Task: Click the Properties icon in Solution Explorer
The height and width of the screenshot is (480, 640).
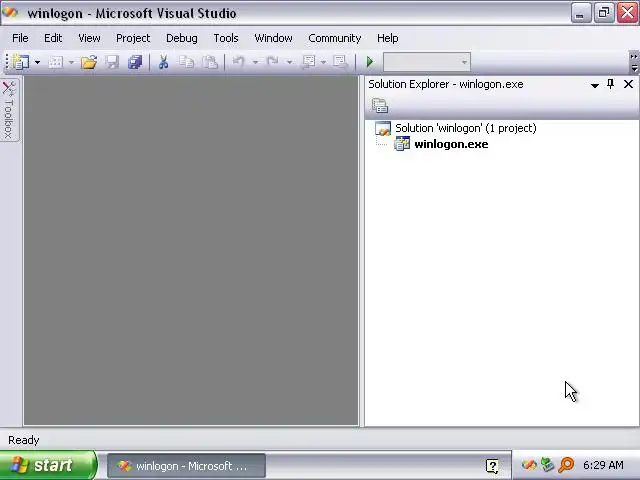Action: coord(380,106)
